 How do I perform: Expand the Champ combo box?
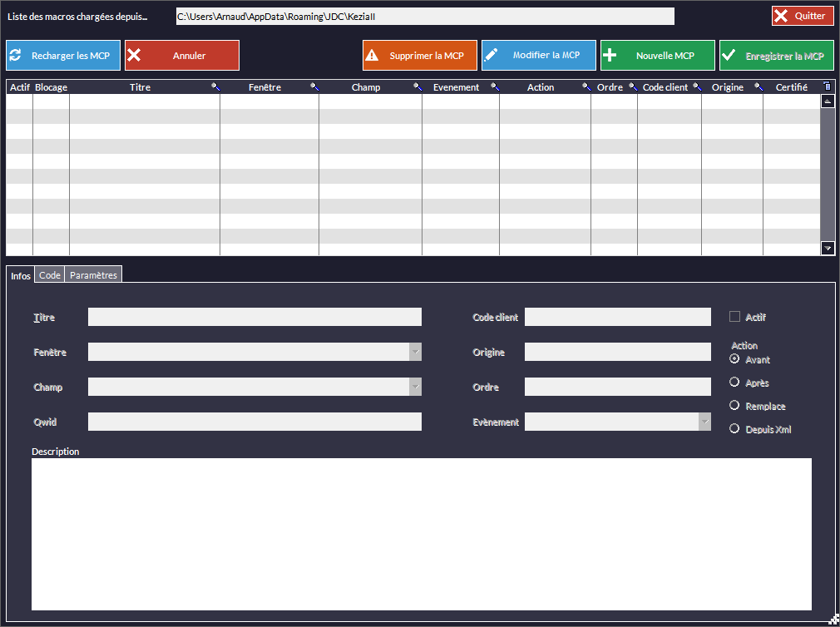click(x=415, y=388)
